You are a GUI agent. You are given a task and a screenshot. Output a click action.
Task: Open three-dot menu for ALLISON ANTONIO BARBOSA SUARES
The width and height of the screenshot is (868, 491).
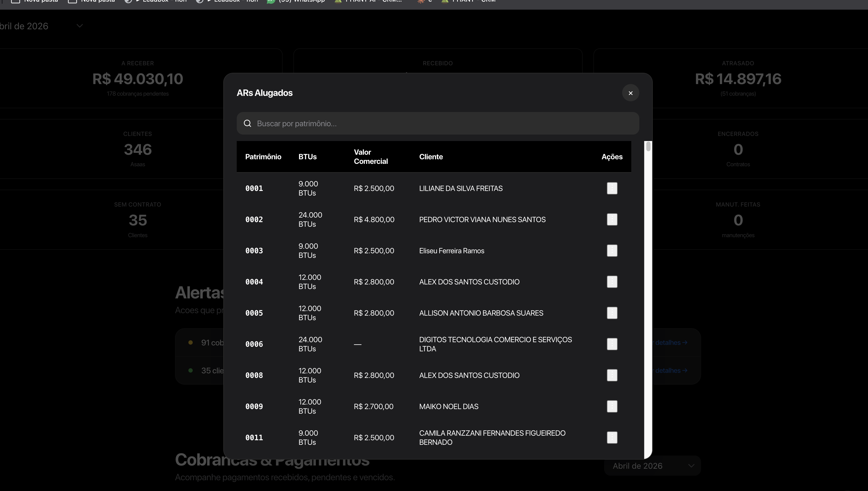tap(612, 313)
